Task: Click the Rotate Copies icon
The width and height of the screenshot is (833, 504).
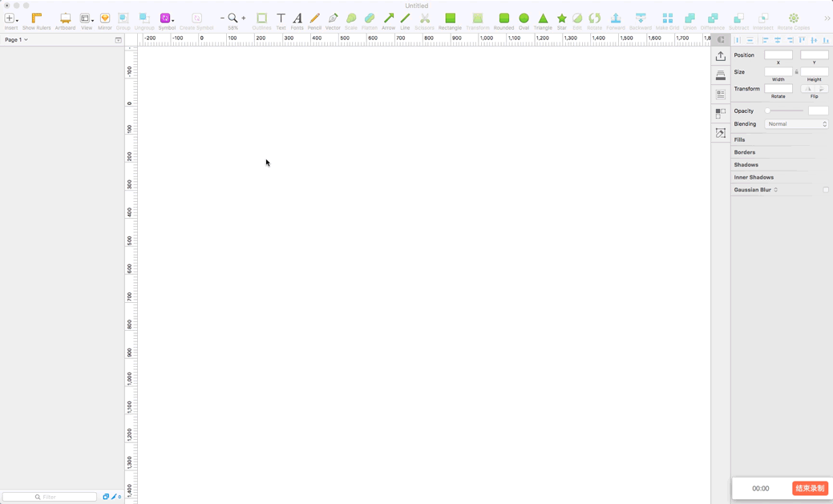Action: (x=793, y=18)
